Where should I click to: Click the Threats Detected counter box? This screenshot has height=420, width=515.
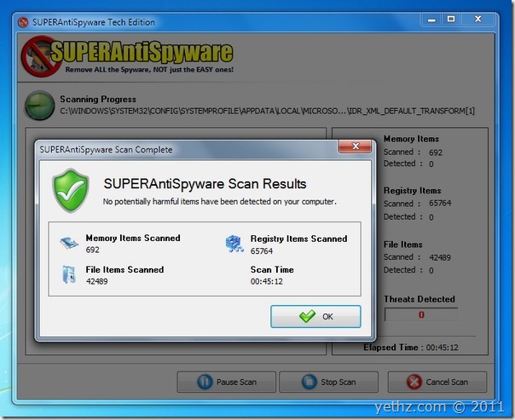[420, 315]
